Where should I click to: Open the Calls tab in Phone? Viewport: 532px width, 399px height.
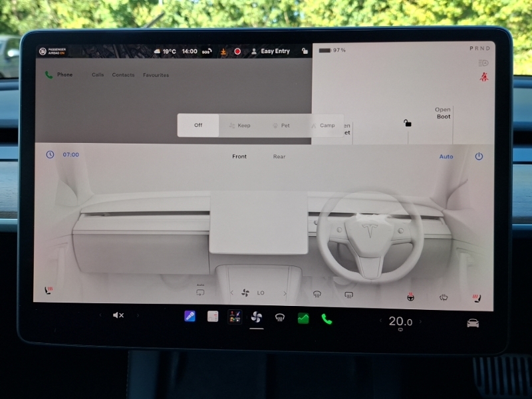[98, 74]
